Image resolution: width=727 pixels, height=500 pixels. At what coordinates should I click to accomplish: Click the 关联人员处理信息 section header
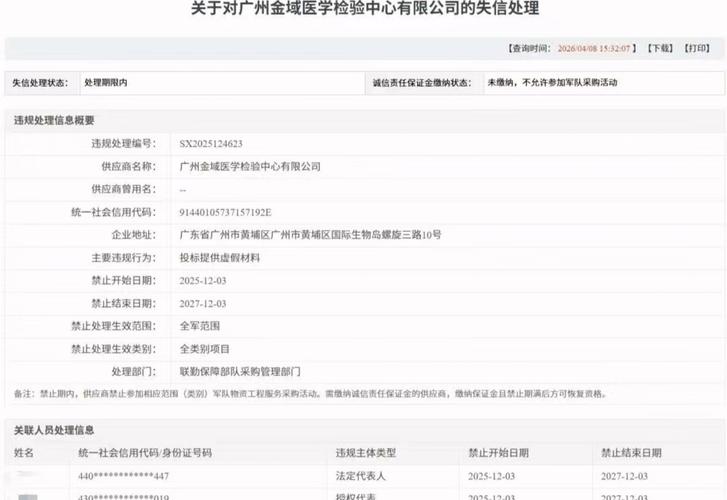click(x=54, y=430)
